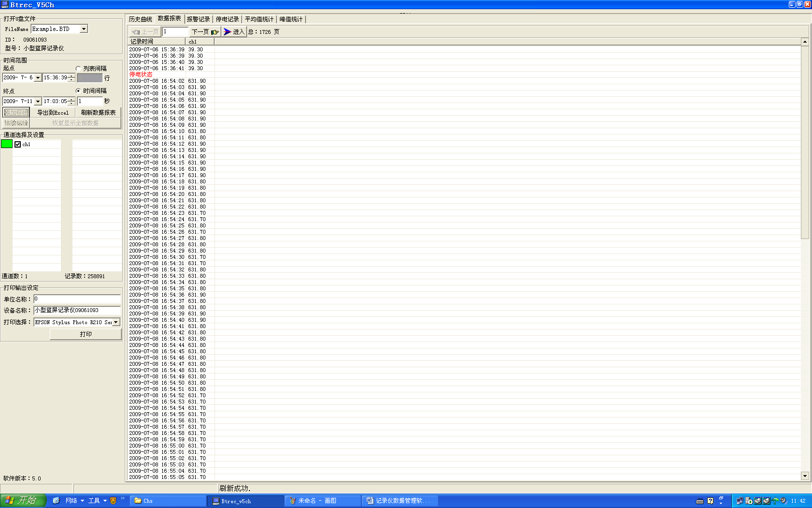The width and height of the screenshot is (812, 508).
Task: Uncheck the ch1 channel checkbox
Action: [18, 144]
